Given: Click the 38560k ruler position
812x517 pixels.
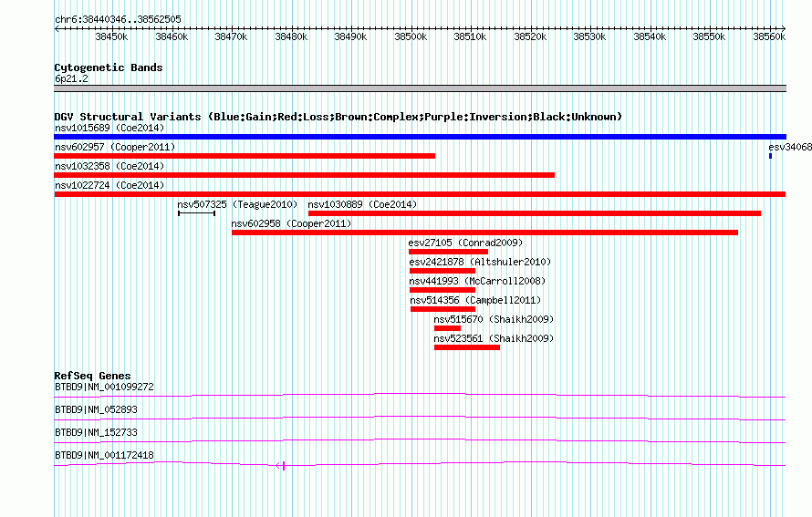Looking at the screenshot, I should coord(769,36).
